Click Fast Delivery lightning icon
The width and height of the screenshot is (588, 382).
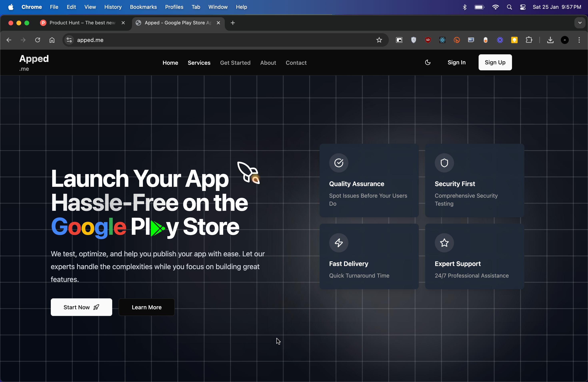click(x=338, y=243)
